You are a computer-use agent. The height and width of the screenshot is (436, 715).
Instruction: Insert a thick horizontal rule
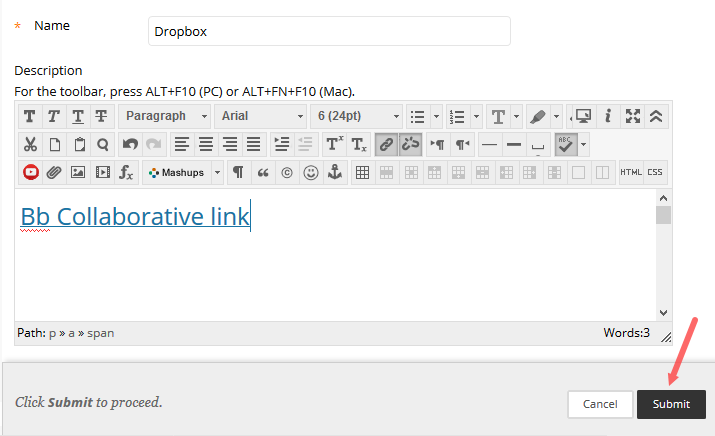click(514, 145)
